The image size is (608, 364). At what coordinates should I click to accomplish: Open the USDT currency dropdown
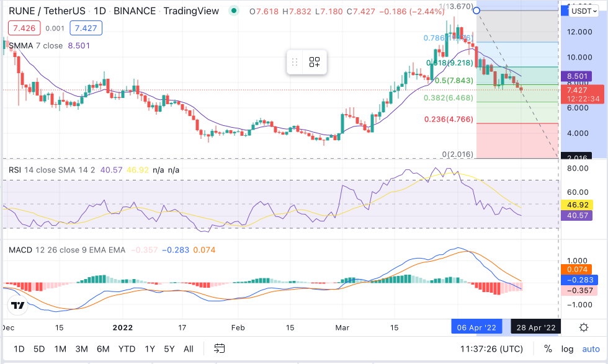[x=584, y=11]
